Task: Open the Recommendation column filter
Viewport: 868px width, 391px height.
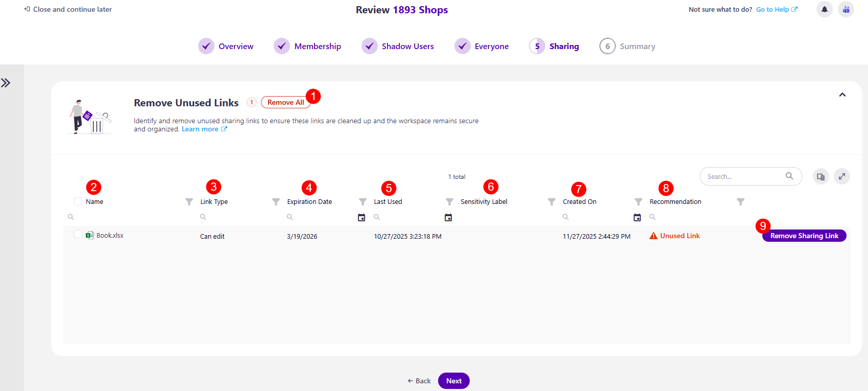Action: [740, 202]
